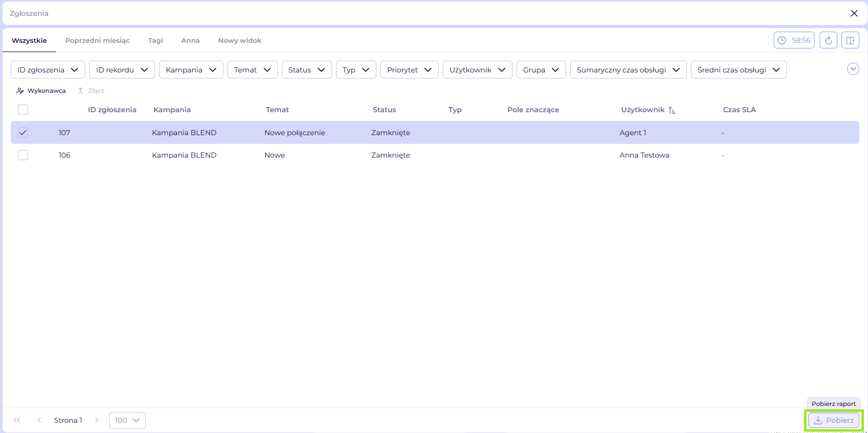Click the Agent 1 user cell
Screen dimensions: 868x433
click(633, 133)
